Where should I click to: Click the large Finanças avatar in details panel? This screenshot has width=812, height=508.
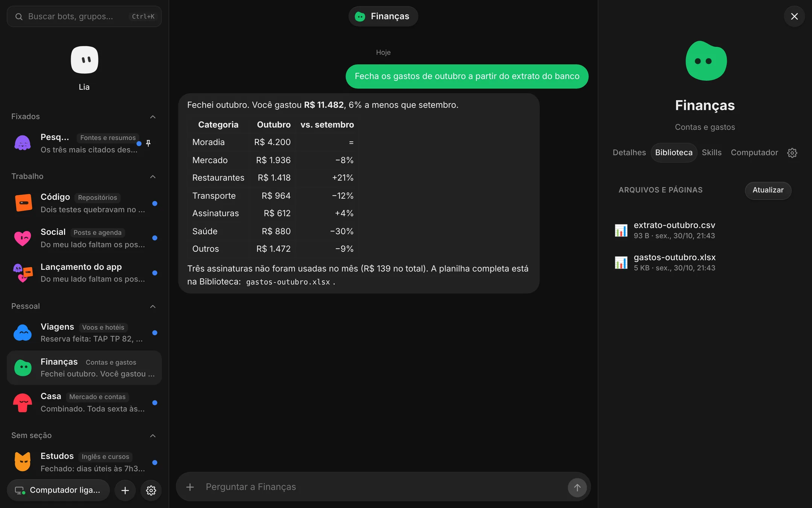coord(706,61)
